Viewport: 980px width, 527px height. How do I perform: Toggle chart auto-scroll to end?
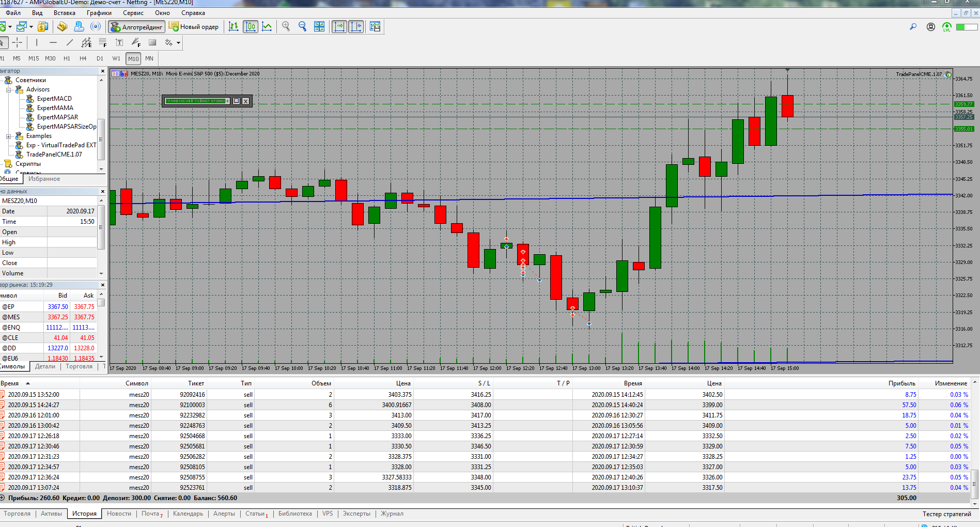(339, 26)
